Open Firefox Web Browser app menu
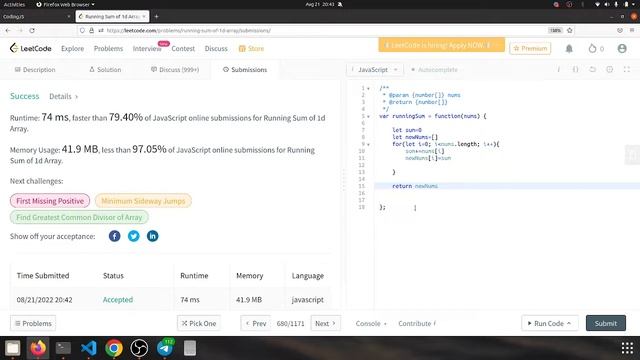 (x=65, y=4)
